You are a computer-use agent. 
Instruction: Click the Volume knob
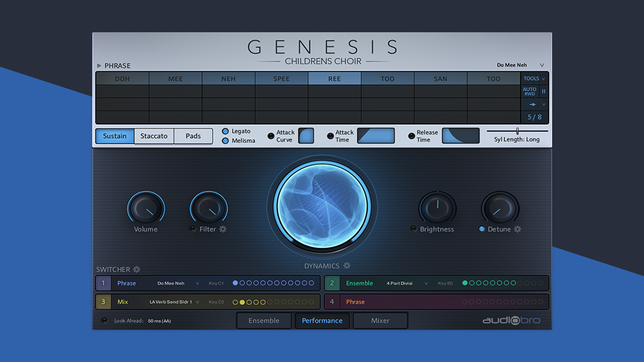point(146,208)
